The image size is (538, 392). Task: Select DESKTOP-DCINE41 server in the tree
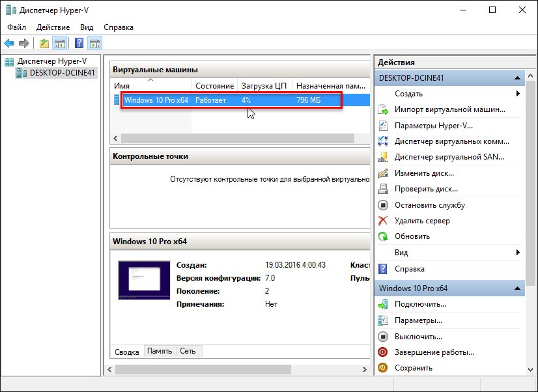62,73
